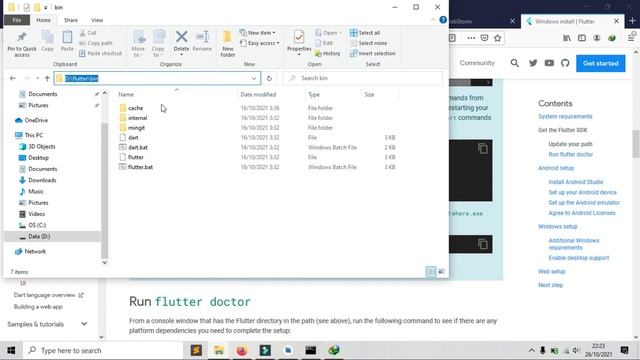Click Get started button in Flutter site

coord(600,64)
